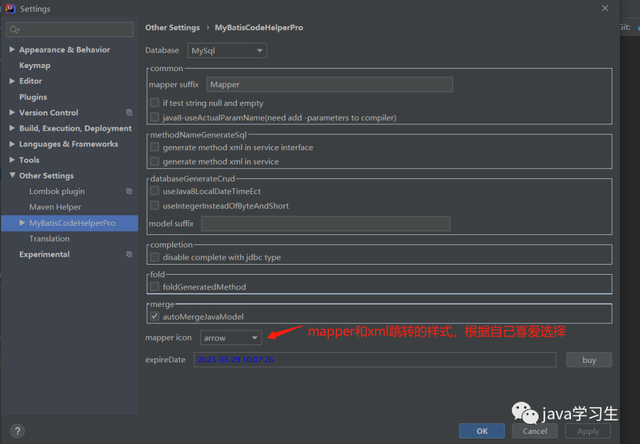
Task: Open the mapper icon arrow dropdown
Action: 231,338
